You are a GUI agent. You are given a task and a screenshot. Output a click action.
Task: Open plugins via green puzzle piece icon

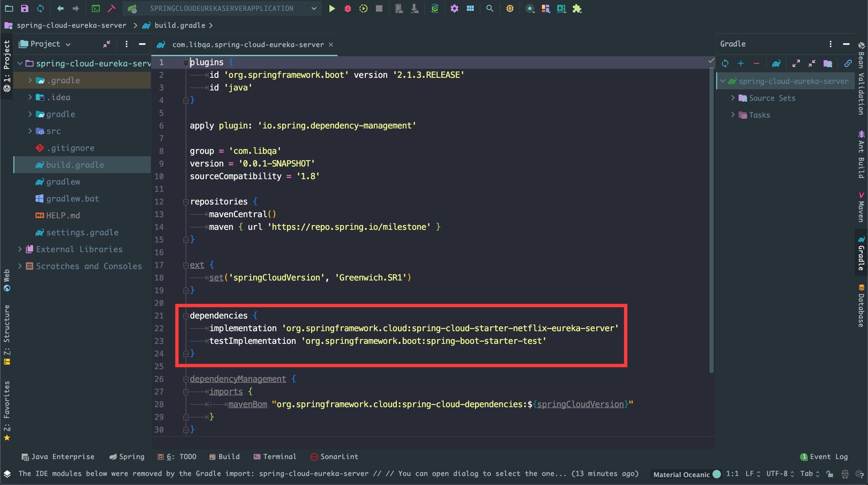[x=577, y=8]
